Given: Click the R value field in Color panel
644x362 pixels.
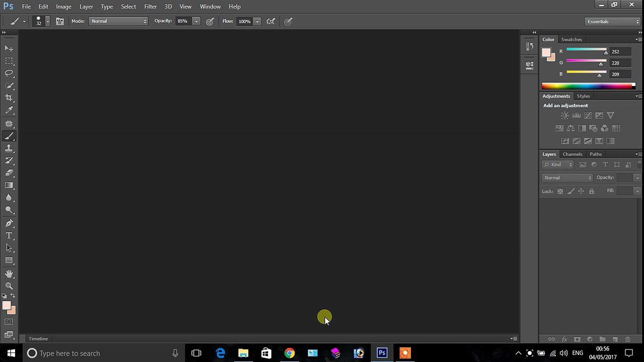Looking at the screenshot, I should coord(621,51).
